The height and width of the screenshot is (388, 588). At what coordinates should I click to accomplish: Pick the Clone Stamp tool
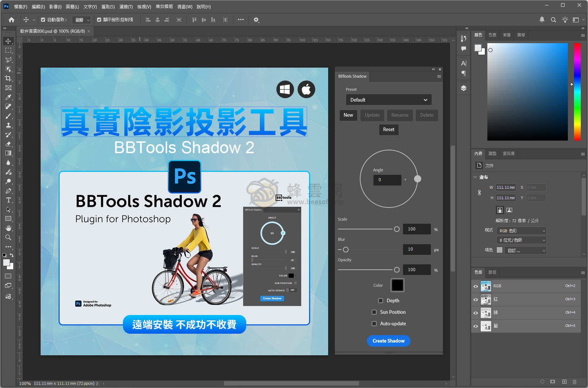click(8, 125)
